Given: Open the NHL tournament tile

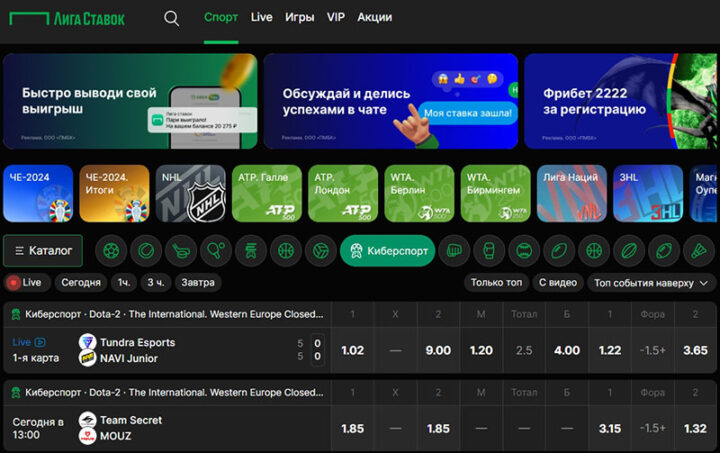Looking at the screenshot, I should click(x=191, y=193).
